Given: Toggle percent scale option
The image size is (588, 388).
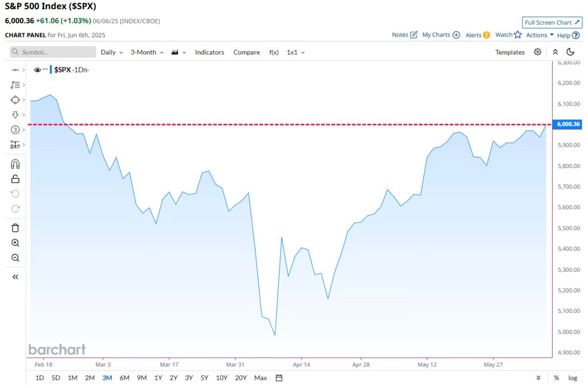Looking at the screenshot, I should [556, 378].
